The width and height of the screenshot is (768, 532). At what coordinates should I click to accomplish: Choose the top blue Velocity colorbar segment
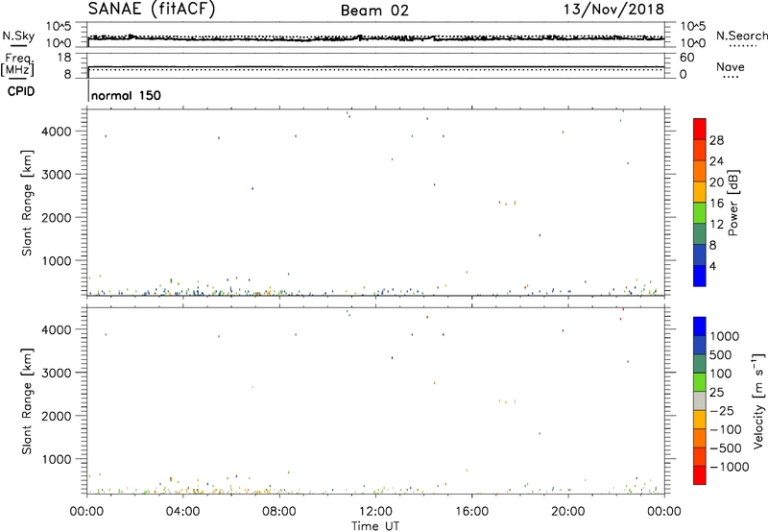(700, 326)
